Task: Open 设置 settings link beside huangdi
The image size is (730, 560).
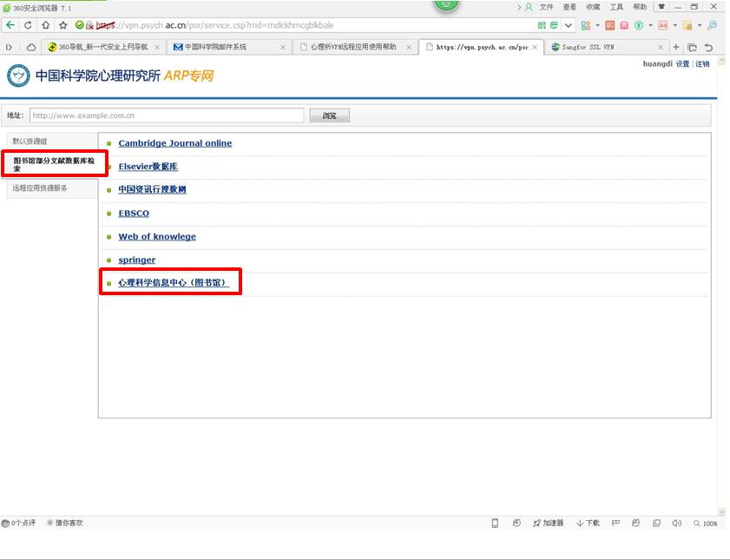Action: (682, 63)
